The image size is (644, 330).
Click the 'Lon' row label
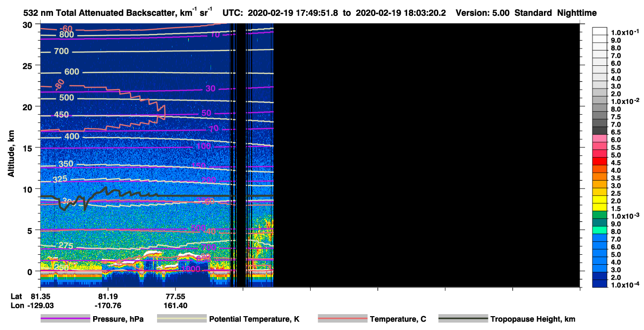pyautogui.click(x=17, y=305)
